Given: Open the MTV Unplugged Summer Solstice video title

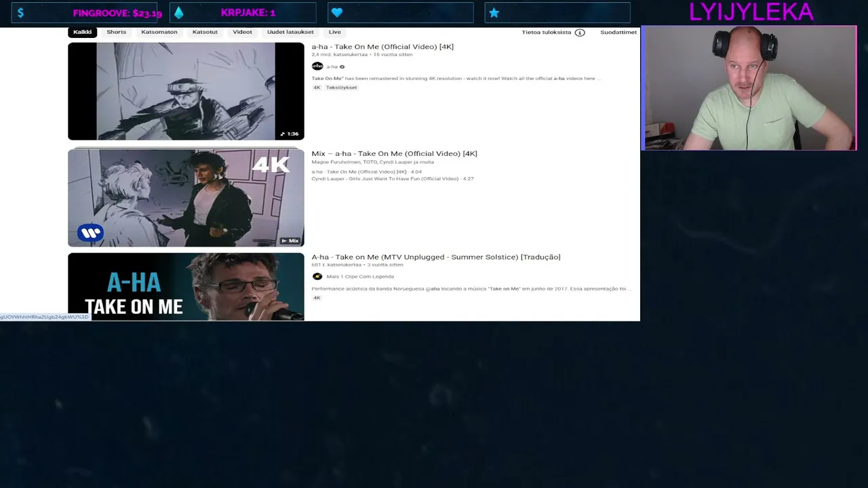Looking at the screenshot, I should pyautogui.click(x=436, y=257).
